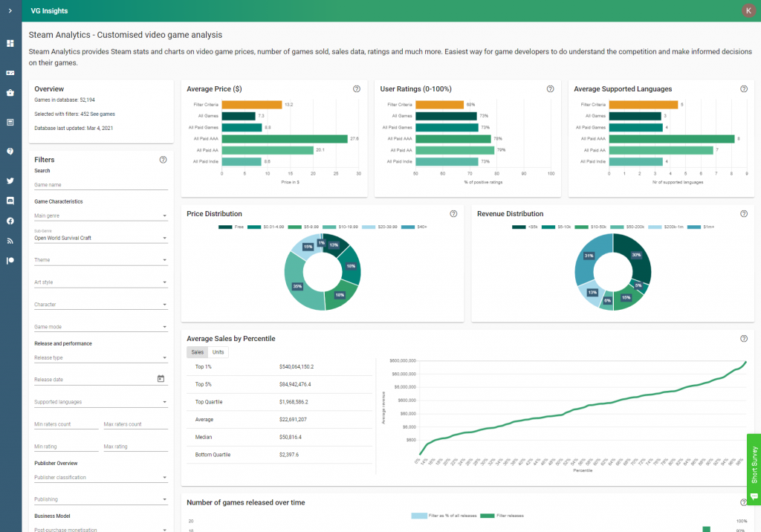Open the gamepad icon in the sidebar
Screen dimensions: 761x532
10,73
